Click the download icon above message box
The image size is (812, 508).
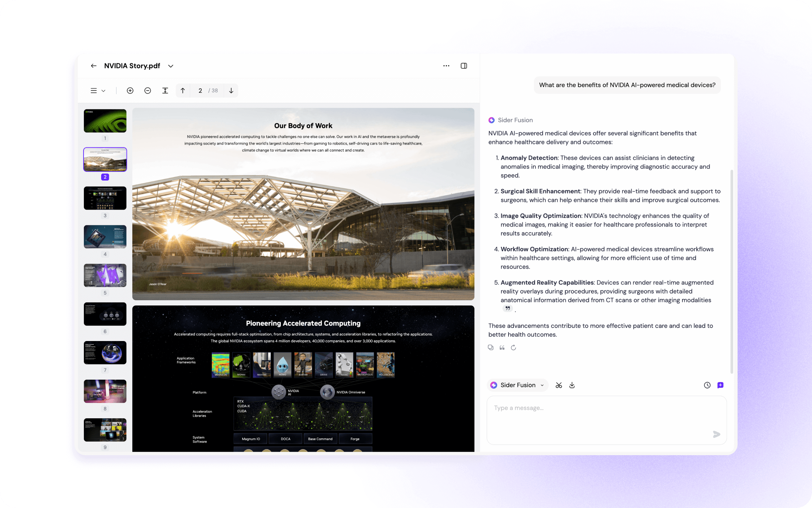(x=572, y=385)
